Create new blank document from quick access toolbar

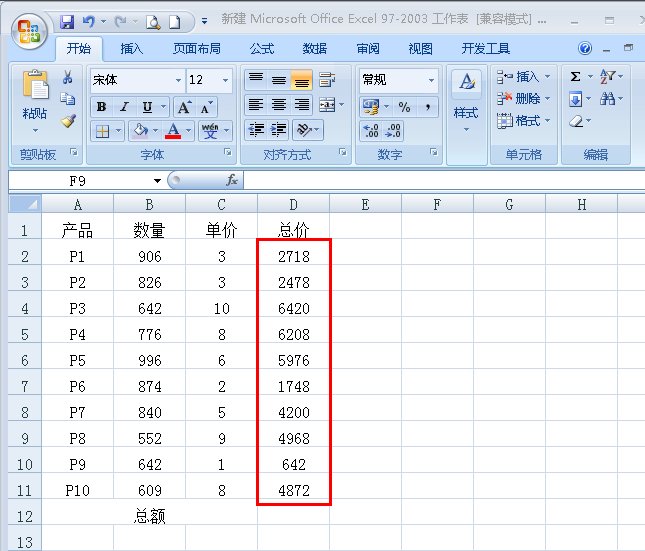coord(175,22)
